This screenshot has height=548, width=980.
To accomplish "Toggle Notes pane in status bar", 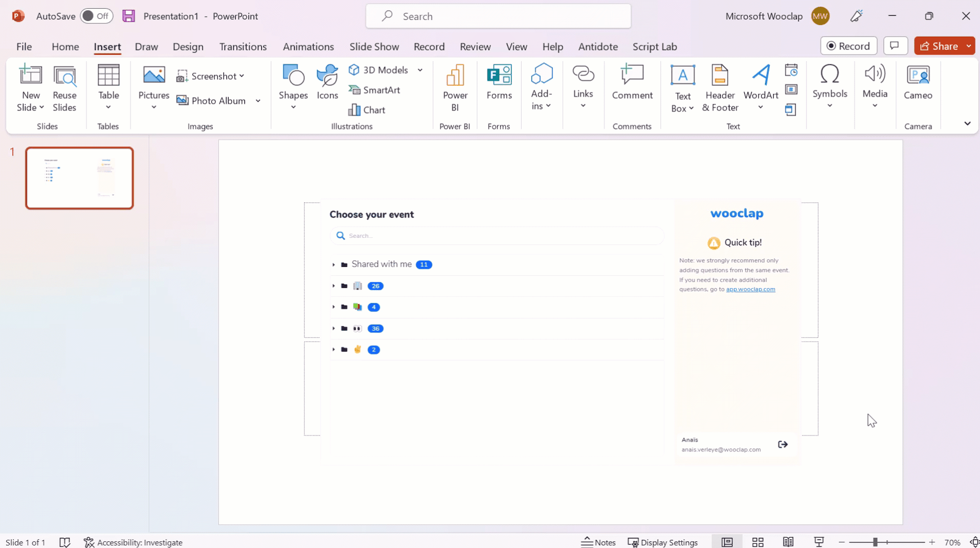I will tap(598, 542).
